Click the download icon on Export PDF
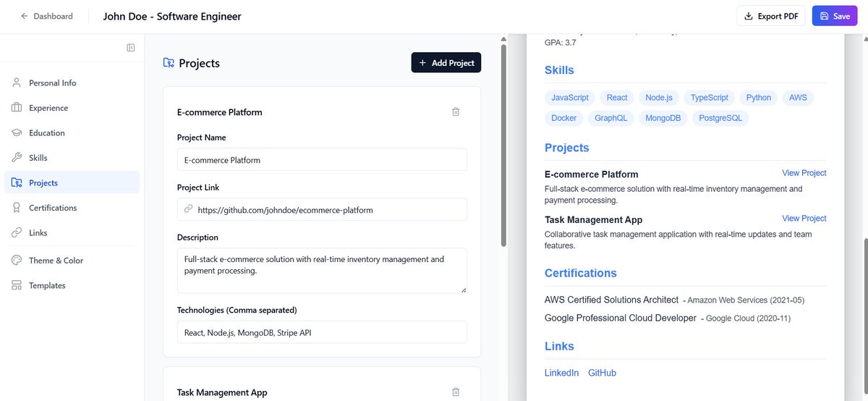 (x=749, y=16)
